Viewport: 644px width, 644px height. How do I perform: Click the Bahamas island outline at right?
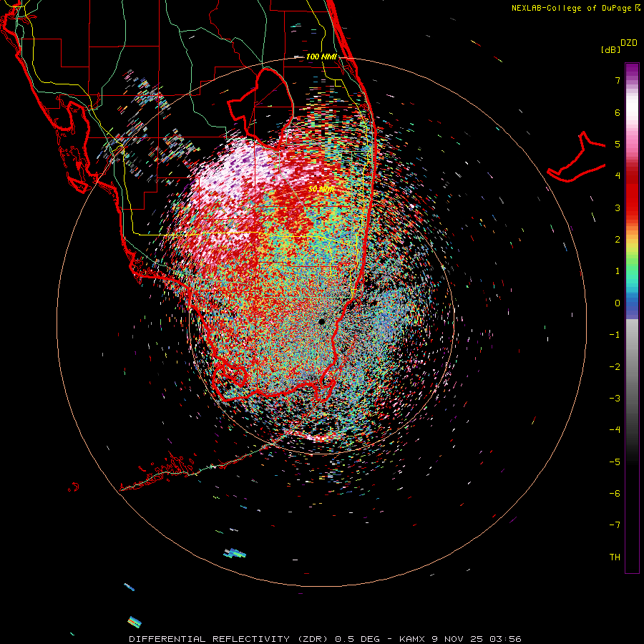pyautogui.click(x=577, y=157)
